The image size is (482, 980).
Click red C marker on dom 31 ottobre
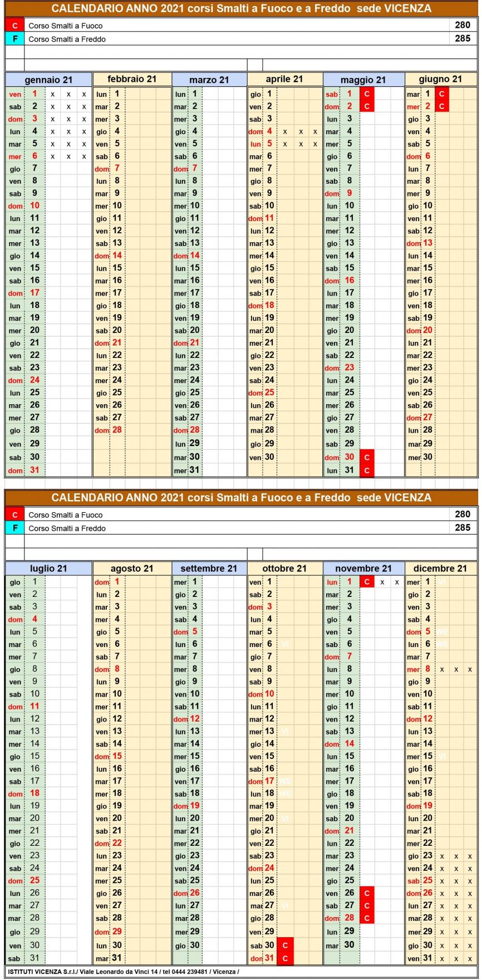(x=285, y=958)
